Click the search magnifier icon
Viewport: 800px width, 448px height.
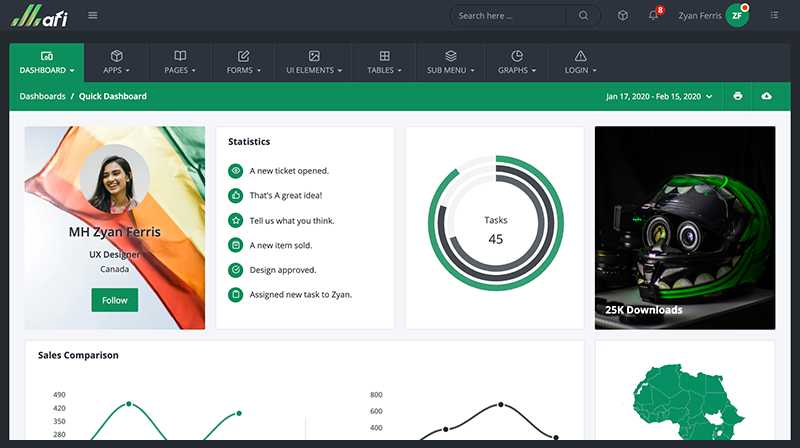(583, 15)
